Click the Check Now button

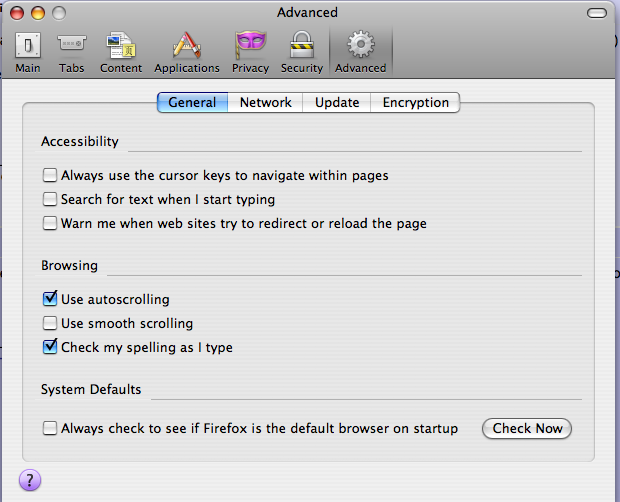(x=527, y=428)
